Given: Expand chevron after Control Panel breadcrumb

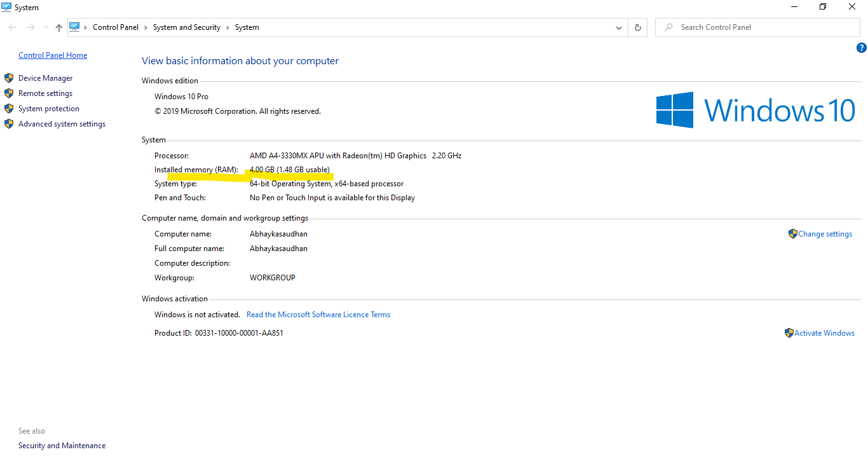Looking at the screenshot, I should (146, 27).
